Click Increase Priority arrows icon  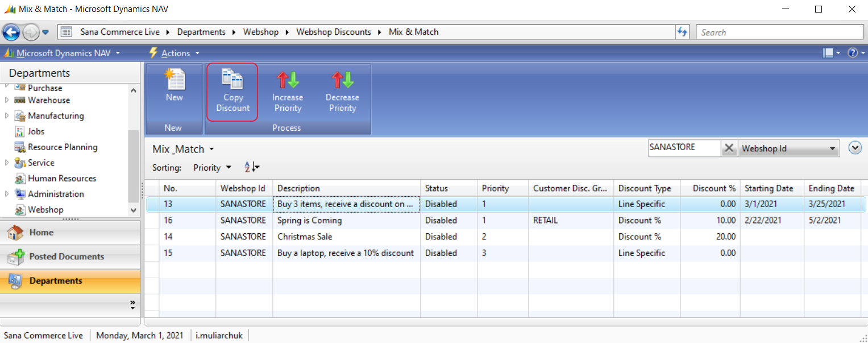click(x=288, y=80)
